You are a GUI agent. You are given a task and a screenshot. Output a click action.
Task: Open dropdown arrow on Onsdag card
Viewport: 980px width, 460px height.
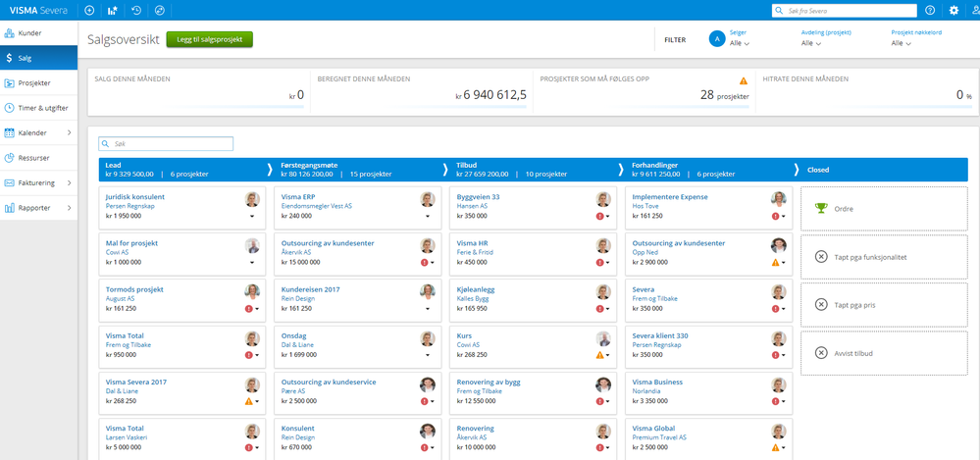pos(428,355)
